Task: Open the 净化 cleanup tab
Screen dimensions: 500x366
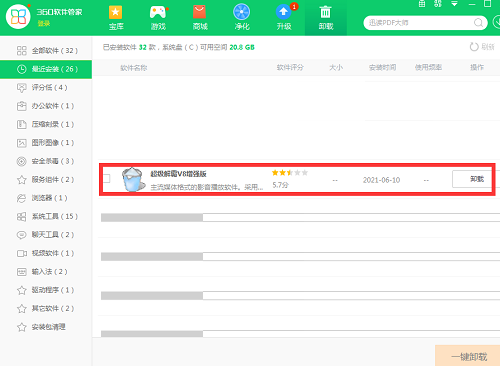Action: click(x=242, y=17)
